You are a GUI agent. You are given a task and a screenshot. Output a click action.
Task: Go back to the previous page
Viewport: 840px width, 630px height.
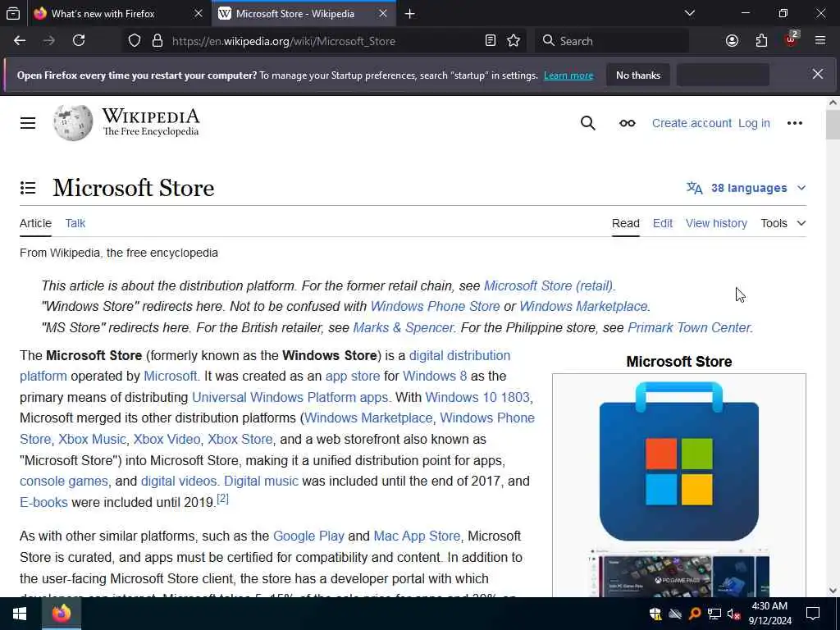point(20,41)
